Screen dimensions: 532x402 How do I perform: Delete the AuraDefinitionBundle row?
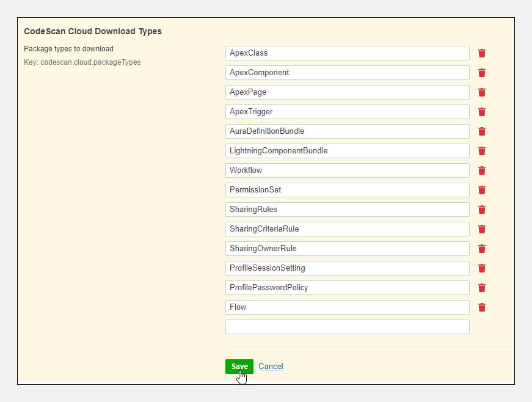pyautogui.click(x=482, y=131)
